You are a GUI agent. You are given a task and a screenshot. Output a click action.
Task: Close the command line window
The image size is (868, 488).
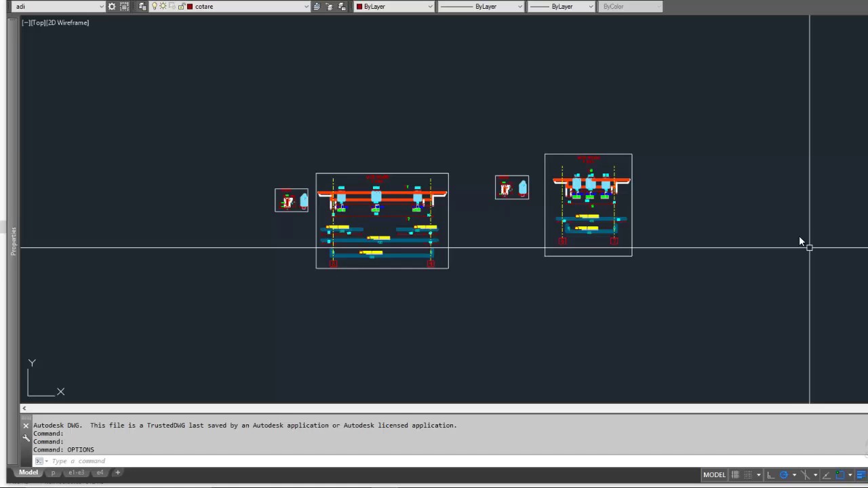(26, 426)
